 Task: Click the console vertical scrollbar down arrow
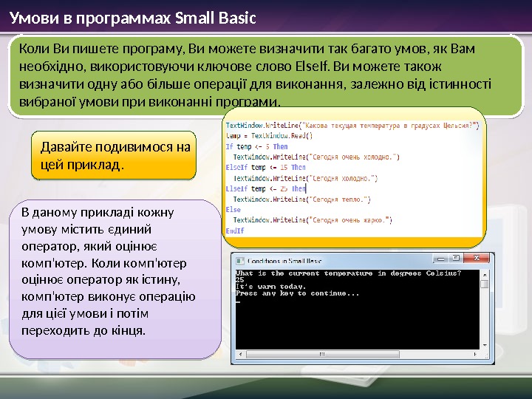[x=485, y=345]
